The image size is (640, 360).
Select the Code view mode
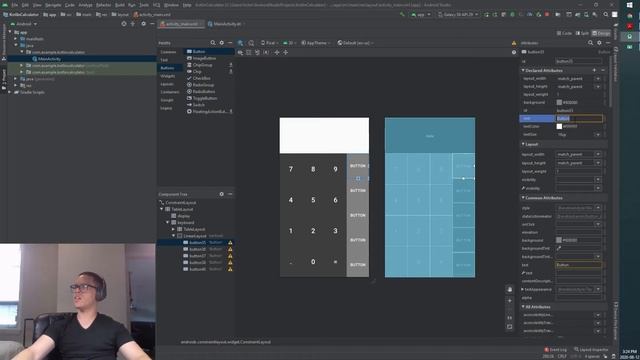[x=564, y=33]
